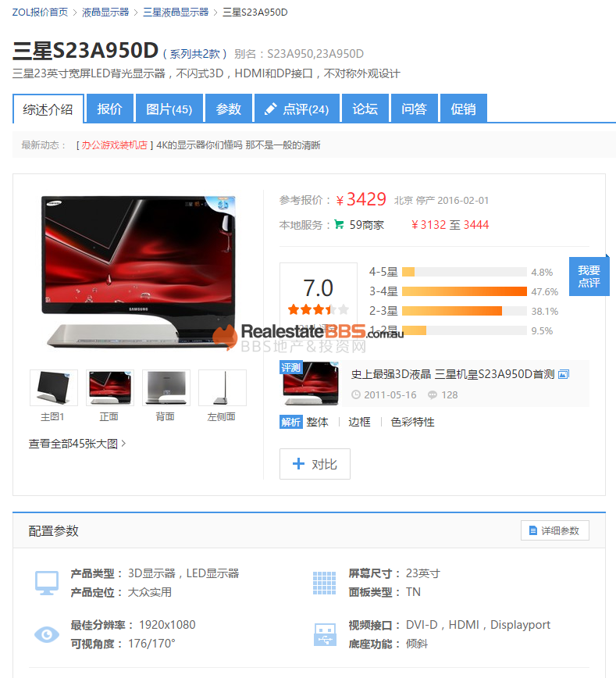This screenshot has height=678, width=616.
Task: Open the 三星液晶显示器 breadcrumb link
Action: [x=176, y=12]
